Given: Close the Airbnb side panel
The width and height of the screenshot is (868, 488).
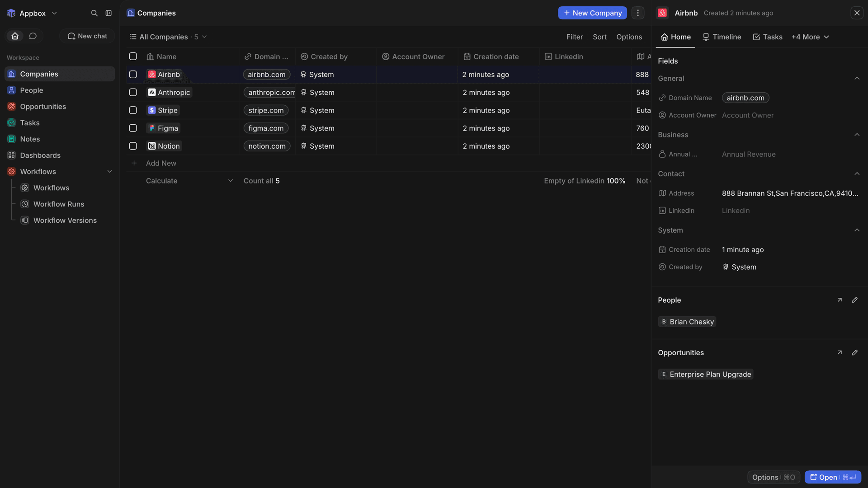Looking at the screenshot, I should 857,13.
